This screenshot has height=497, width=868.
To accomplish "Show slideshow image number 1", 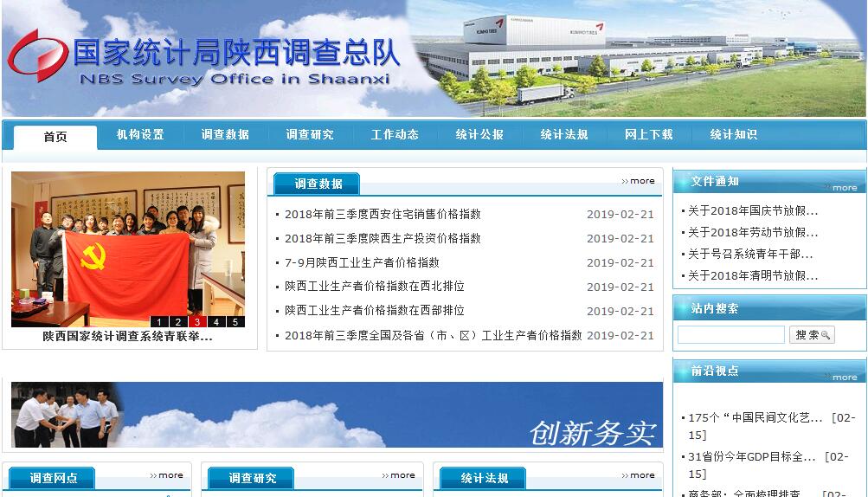I will pyautogui.click(x=159, y=321).
